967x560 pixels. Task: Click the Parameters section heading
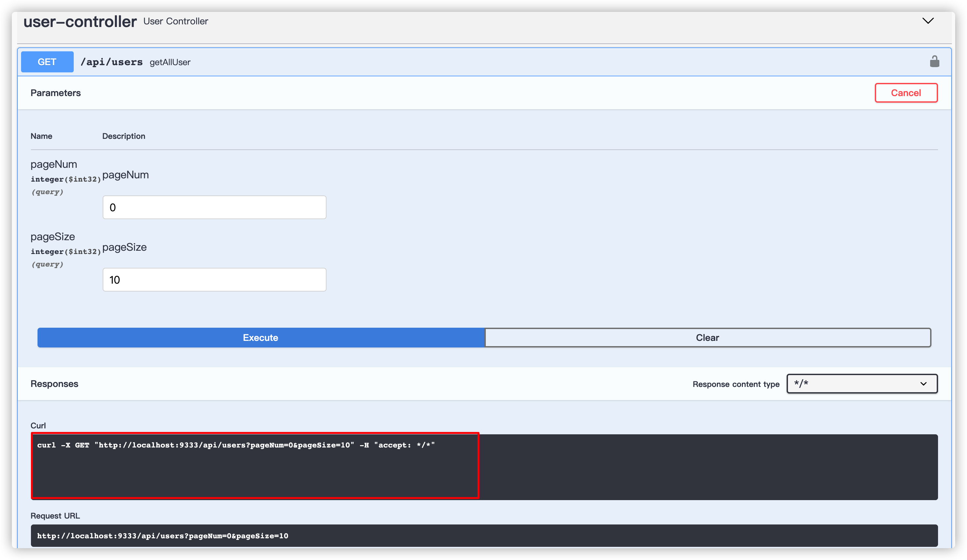(x=56, y=93)
